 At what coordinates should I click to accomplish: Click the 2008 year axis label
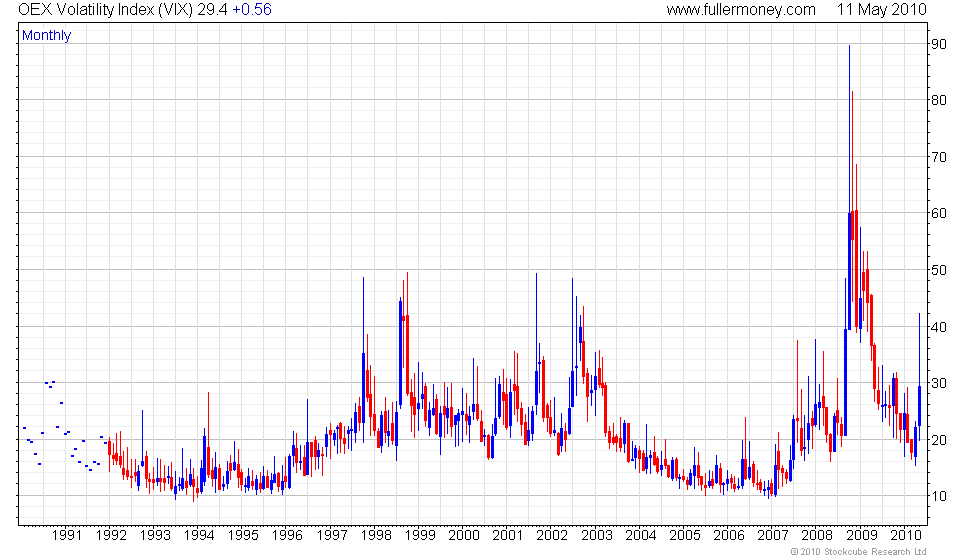coord(819,535)
